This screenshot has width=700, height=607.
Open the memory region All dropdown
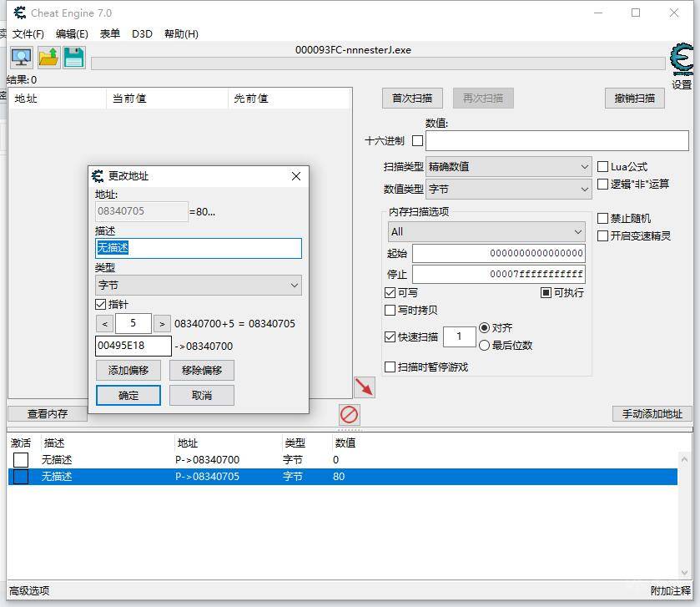(x=486, y=232)
